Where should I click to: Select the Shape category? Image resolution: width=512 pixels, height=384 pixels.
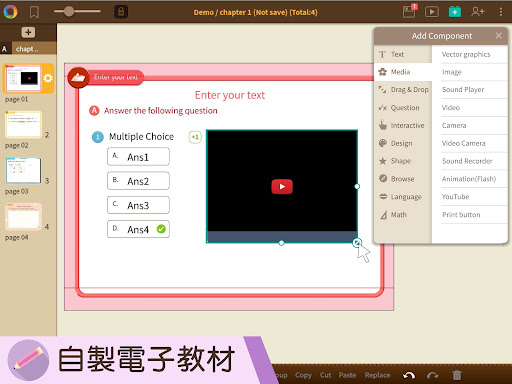(403, 161)
